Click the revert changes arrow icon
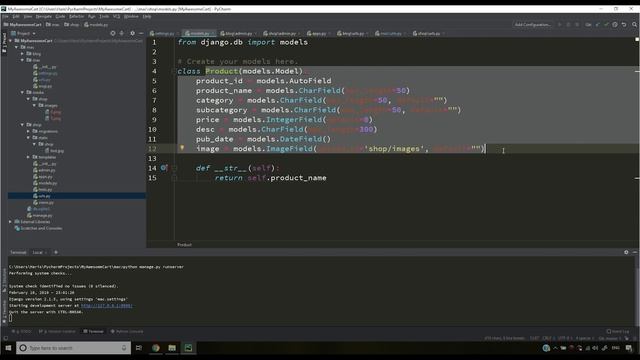The image size is (640, 360). coord(624,24)
